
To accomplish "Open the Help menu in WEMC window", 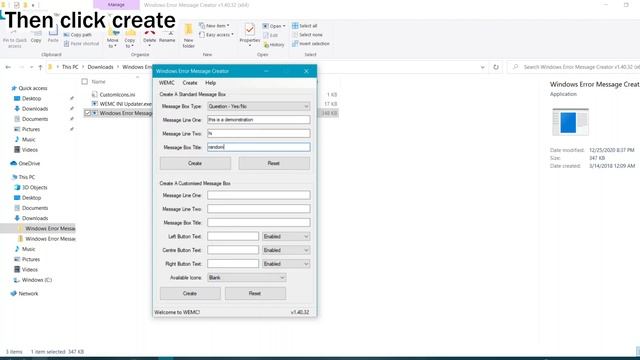I will tap(211, 83).
